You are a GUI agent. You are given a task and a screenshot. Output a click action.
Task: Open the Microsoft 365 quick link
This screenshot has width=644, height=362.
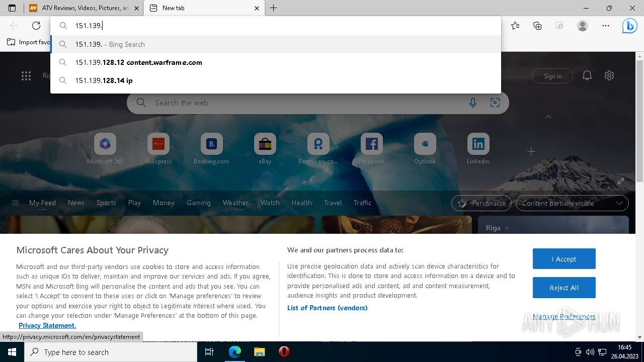click(105, 149)
